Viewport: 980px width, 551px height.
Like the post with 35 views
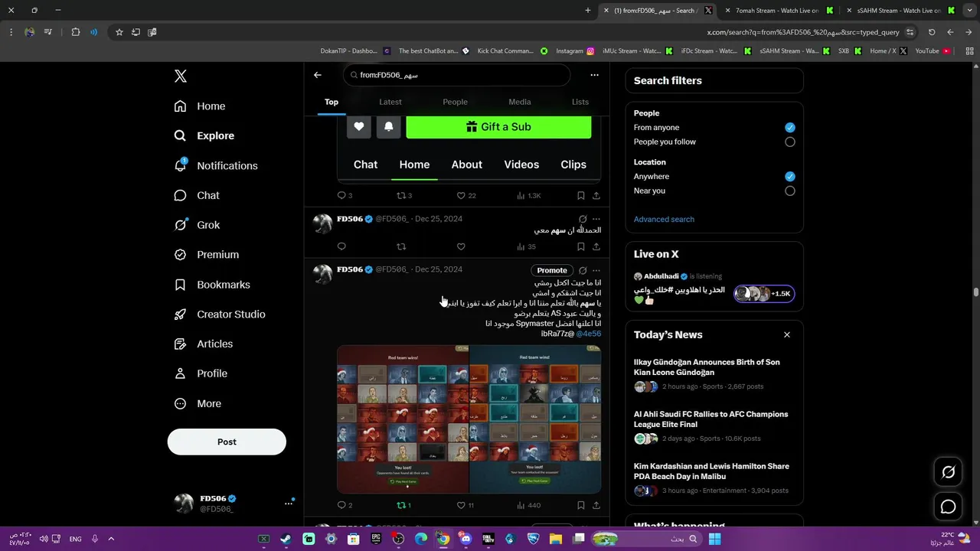461,246
